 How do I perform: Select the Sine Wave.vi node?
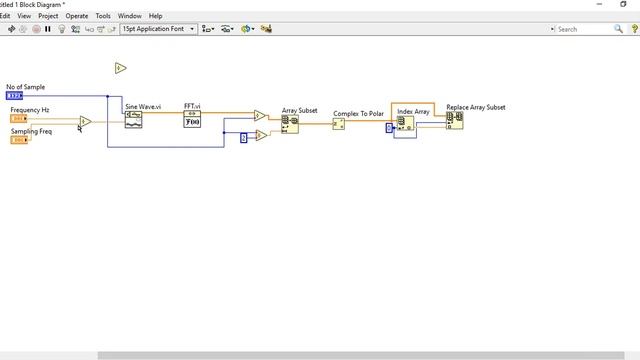[133, 120]
